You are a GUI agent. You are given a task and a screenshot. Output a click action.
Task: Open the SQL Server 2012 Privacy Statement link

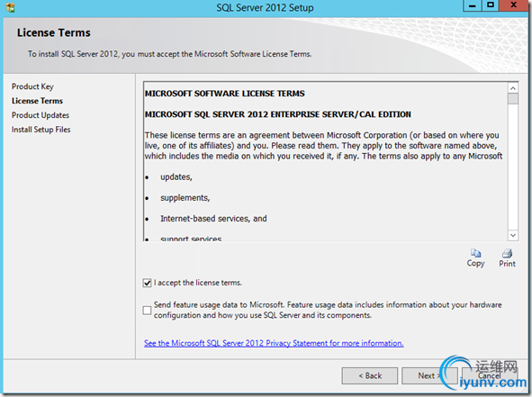(x=274, y=343)
